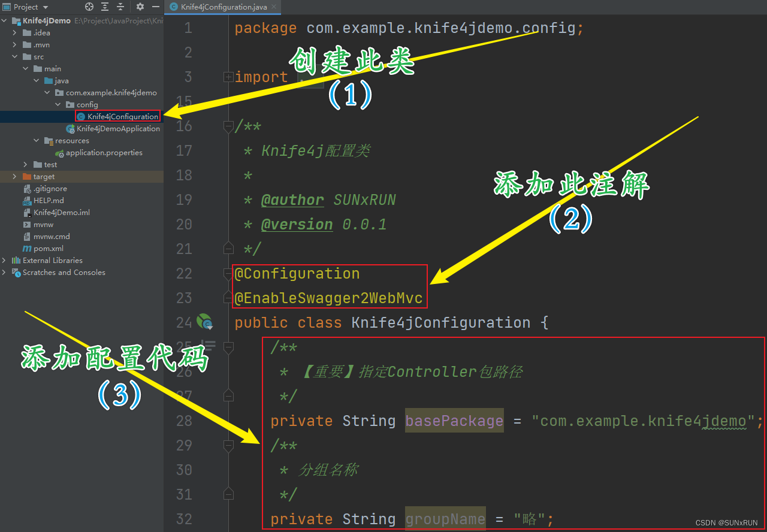Click the HELP.md markdown file icon
767x532 pixels.
pos(27,201)
